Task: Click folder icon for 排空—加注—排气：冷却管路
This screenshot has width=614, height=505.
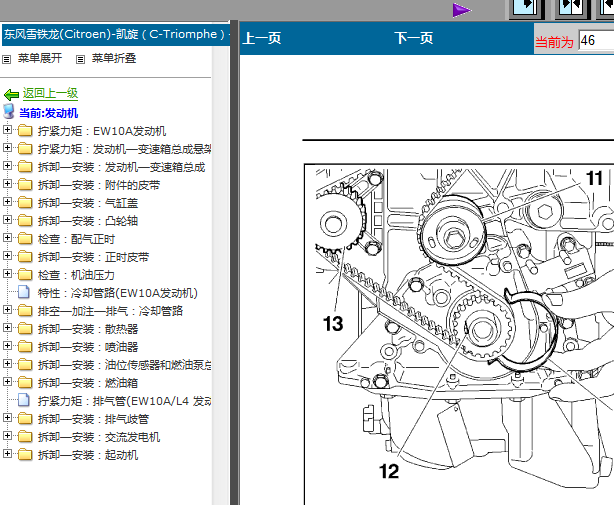Action: 25,310
